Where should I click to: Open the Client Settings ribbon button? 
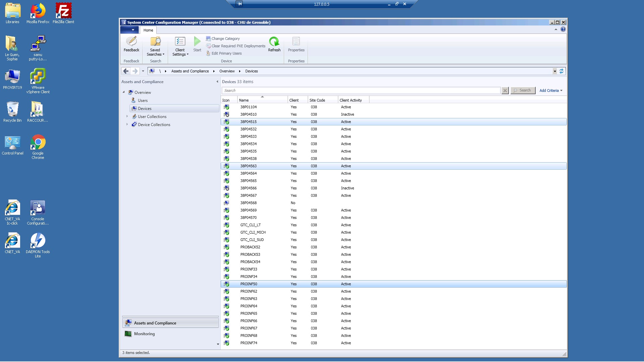click(x=180, y=47)
